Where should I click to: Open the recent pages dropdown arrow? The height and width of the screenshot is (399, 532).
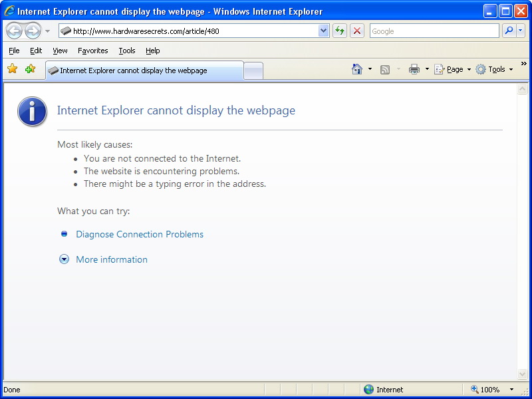coord(47,31)
